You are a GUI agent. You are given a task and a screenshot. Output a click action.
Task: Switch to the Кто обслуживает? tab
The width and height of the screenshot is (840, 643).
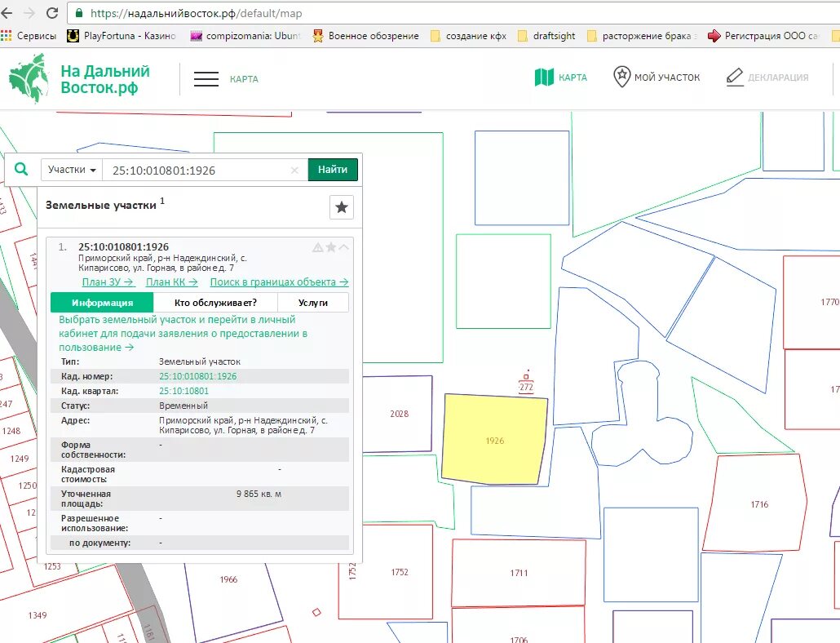(215, 302)
